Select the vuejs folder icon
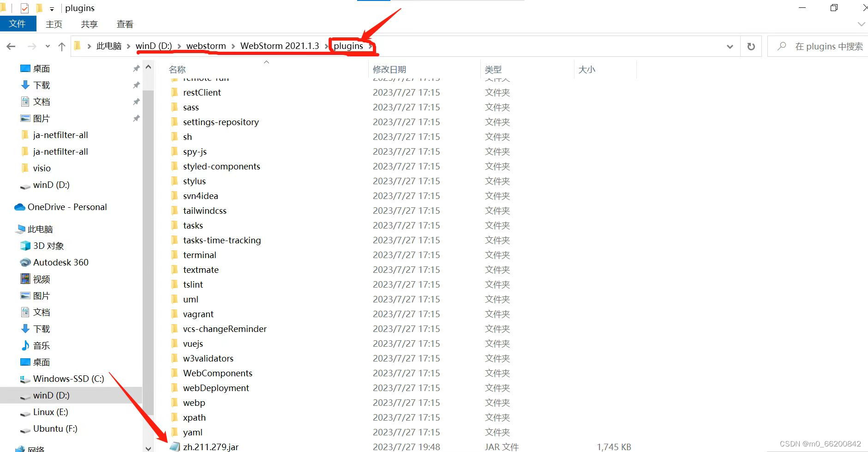Viewport: 868px width, 452px height. pyautogui.click(x=174, y=344)
